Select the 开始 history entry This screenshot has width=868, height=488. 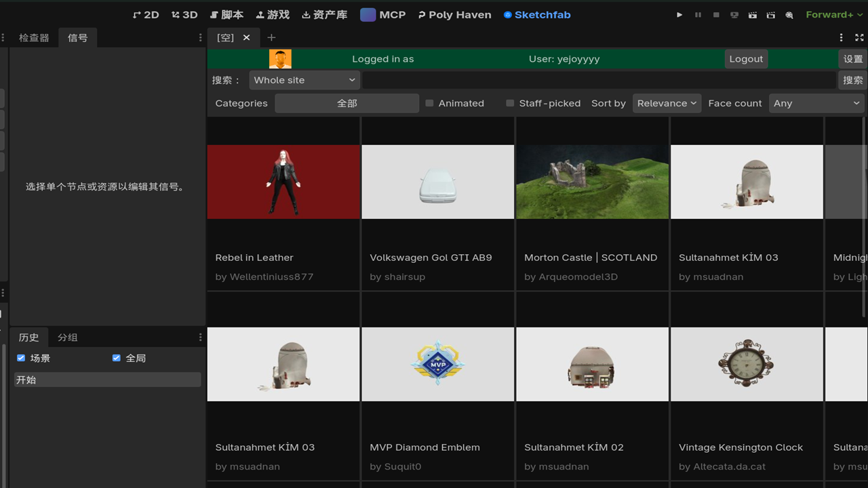point(107,380)
